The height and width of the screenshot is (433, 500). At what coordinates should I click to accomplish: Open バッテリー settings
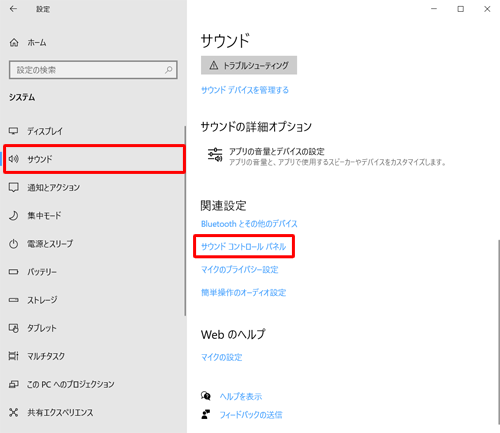42,272
